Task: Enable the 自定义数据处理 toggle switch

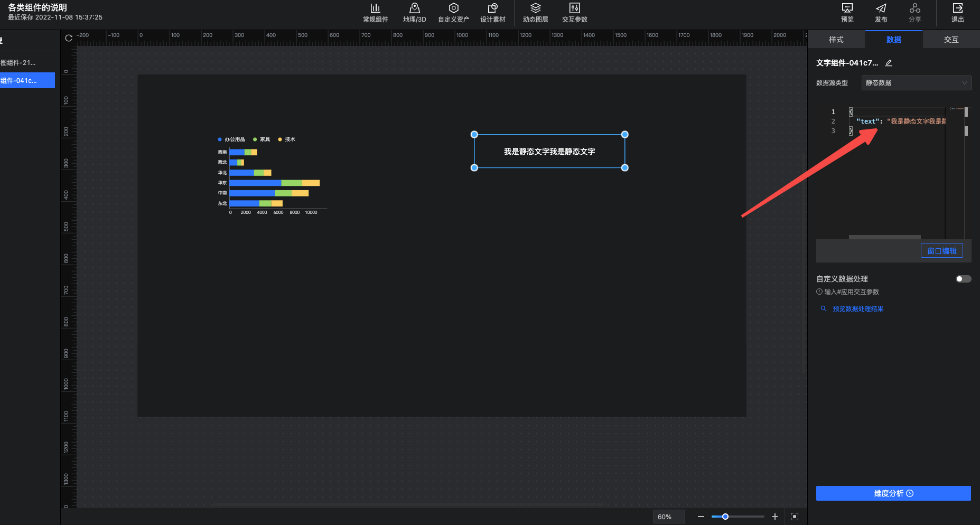Action: tap(963, 279)
